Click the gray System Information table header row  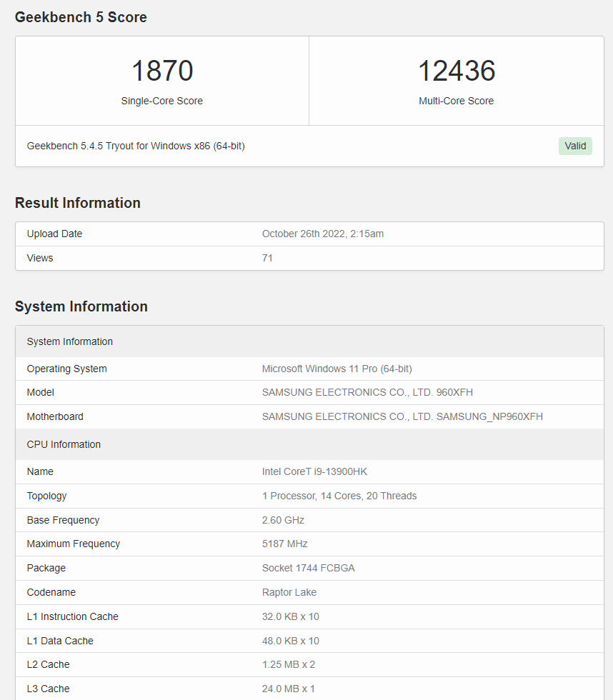tap(310, 341)
